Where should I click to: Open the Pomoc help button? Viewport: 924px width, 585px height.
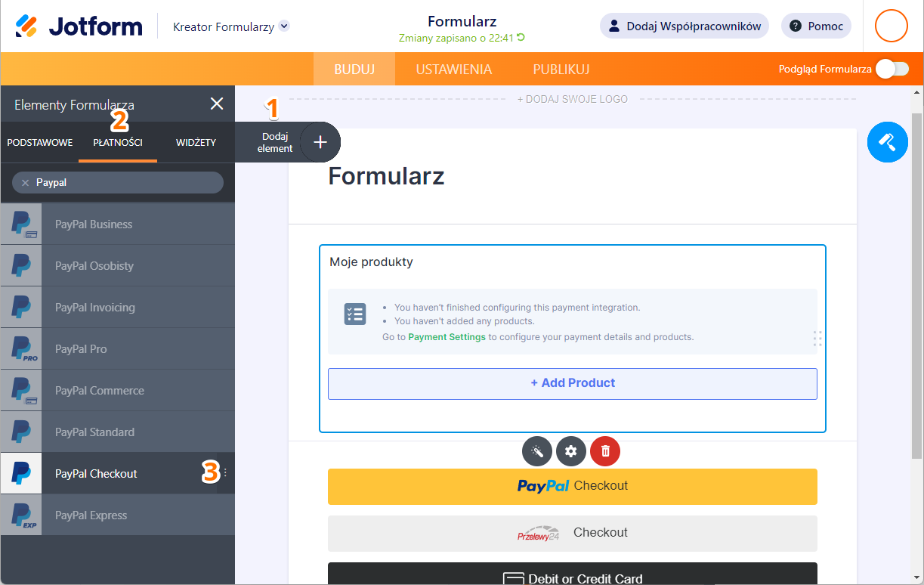(x=816, y=26)
